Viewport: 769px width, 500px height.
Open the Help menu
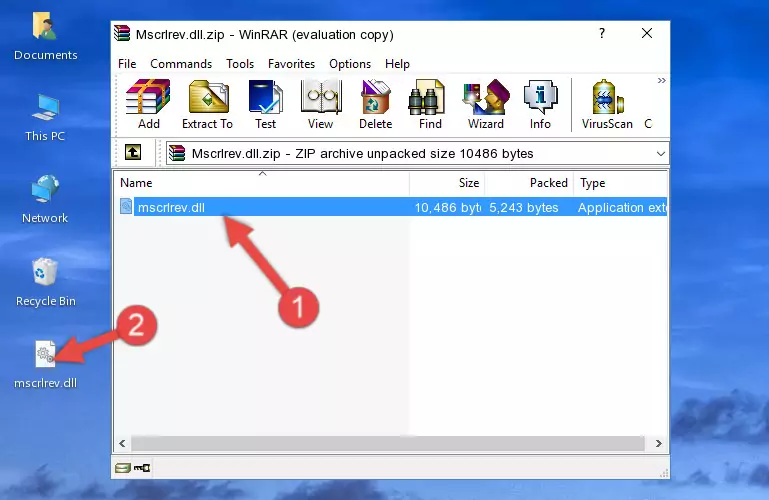pos(397,64)
